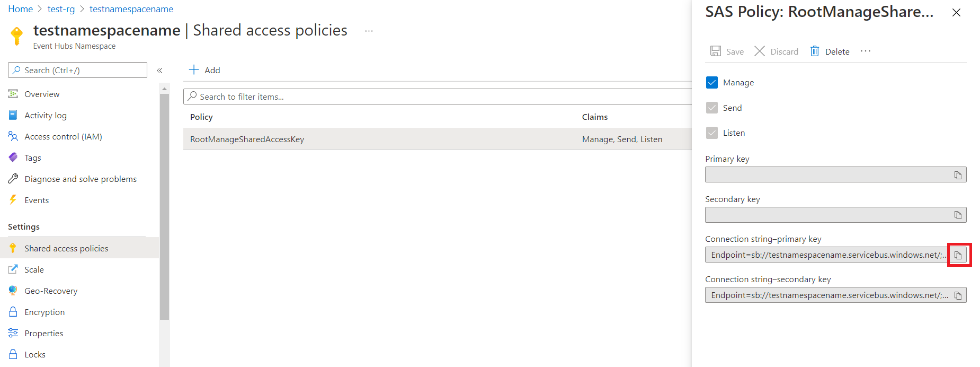Screen dimensions: 980x367
Task: Toggle the Listen checkbox
Action: pyautogui.click(x=712, y=133)
